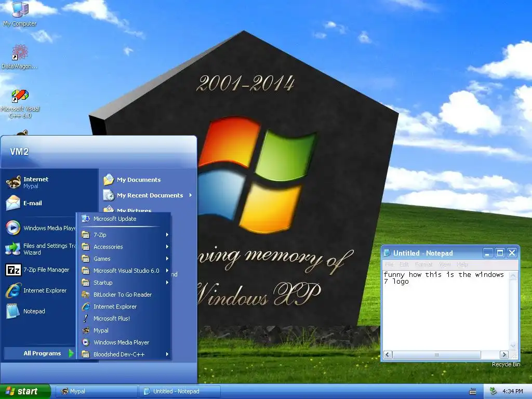The width and height of the screenshot is (532, 399).
Task: Expand the Accessories submenu arrow
Action: [167, 247]
